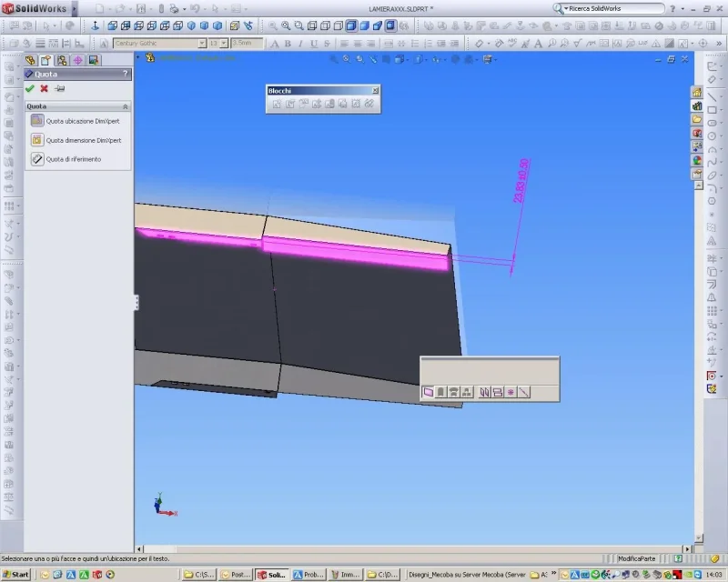This screenshot has width=728, height=582.
Task: Click the horizontal scrollbar left arrow
Action: 139,548
